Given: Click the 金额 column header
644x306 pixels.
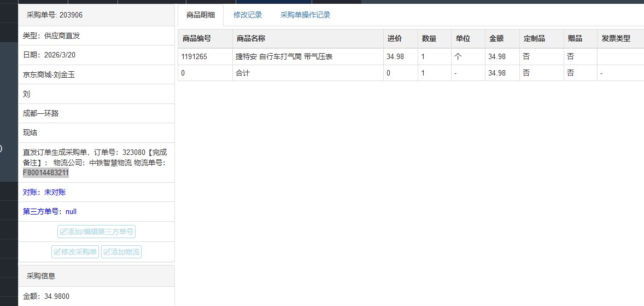Looking at the screenshot, I should (x=496, y=39).
